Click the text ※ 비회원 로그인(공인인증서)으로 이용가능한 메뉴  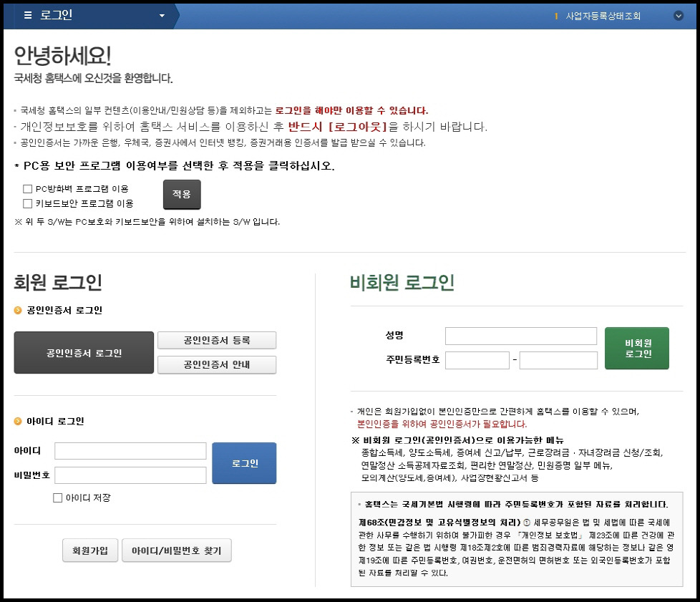coord(458,440)
